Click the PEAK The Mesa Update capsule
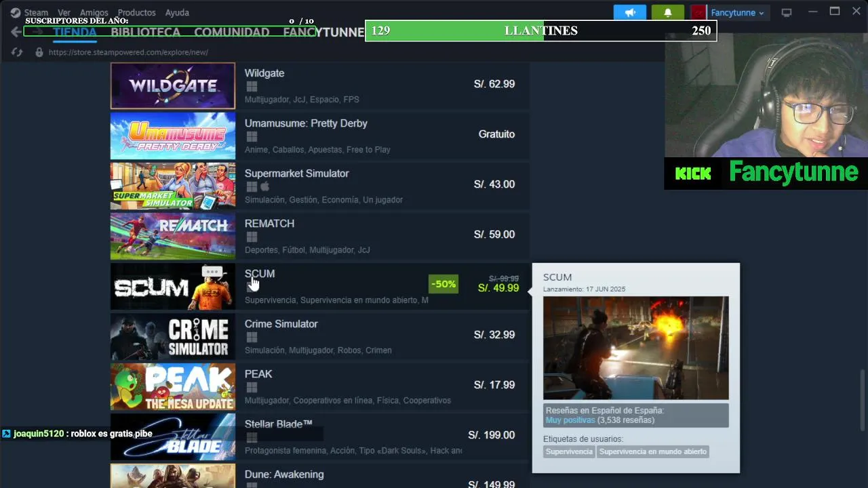 (173, 386)
